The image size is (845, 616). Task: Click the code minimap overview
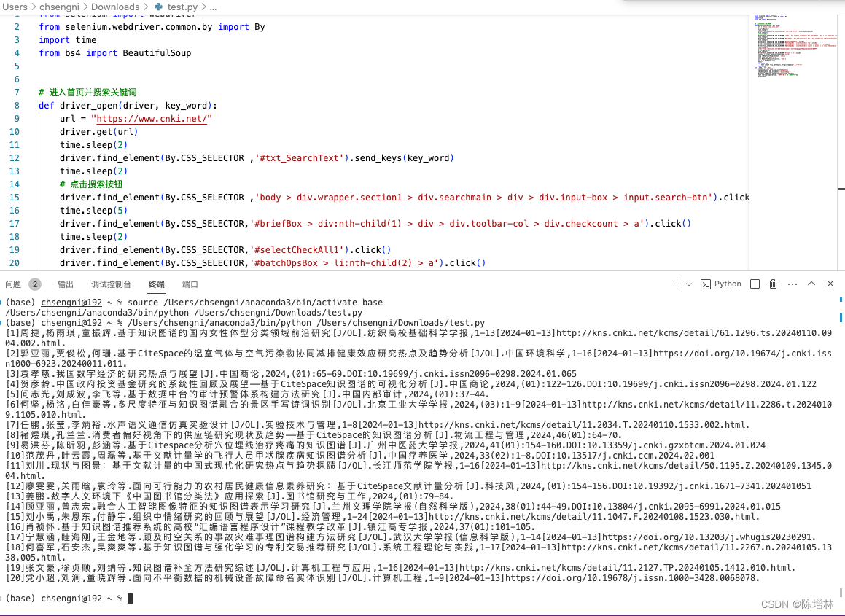coord(796,46)
